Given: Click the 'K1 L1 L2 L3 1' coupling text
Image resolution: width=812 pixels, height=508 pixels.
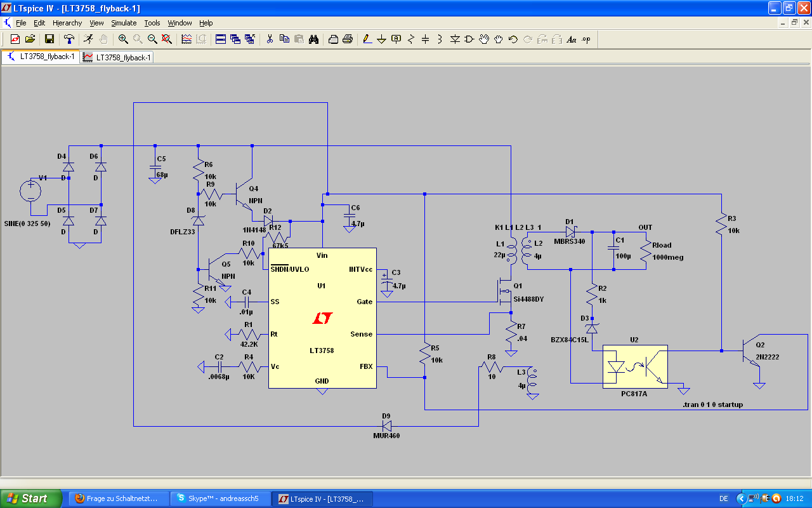Looking at the screenshot, I should tap(518, 227).
